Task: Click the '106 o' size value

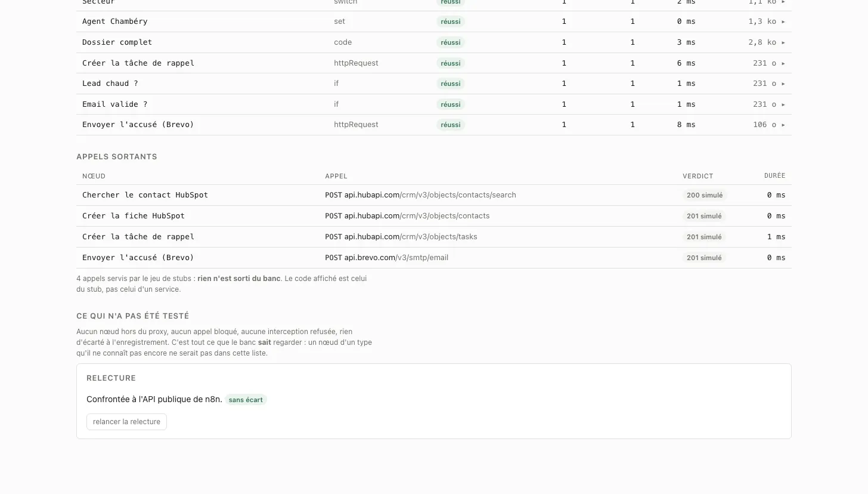Action: tap(764, 125)
